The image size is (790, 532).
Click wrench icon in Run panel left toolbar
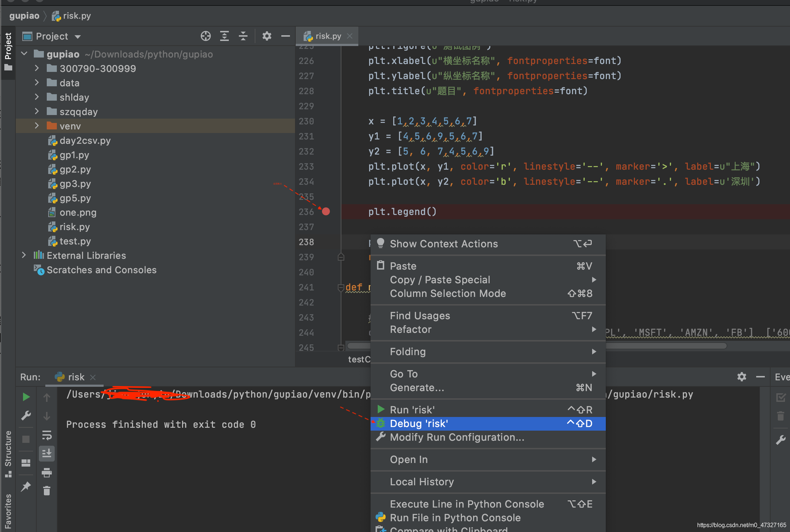(26, 416)
